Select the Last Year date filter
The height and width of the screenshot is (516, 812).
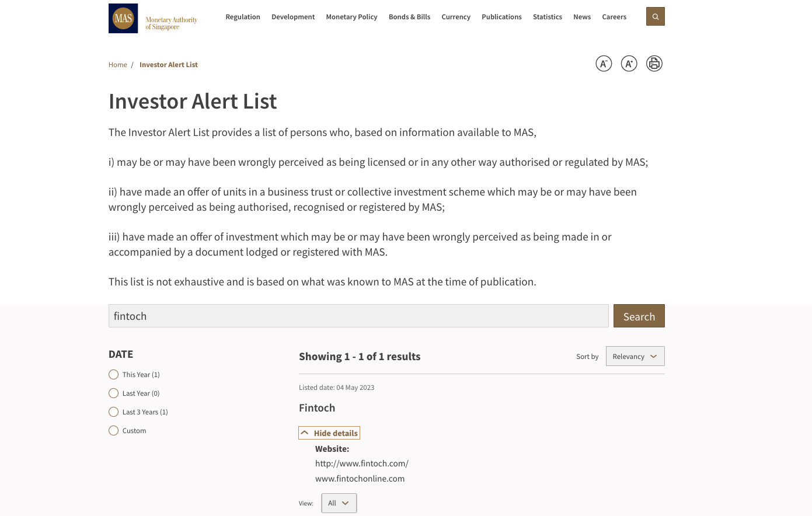coord(113,393)
